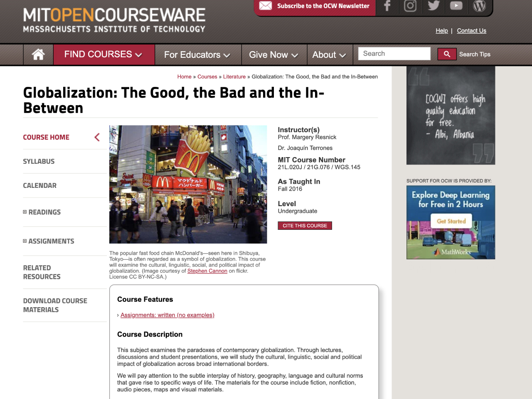Go to Literature breadcrumb
Viewport: 532px width, 399px height.
pos(234,77)
